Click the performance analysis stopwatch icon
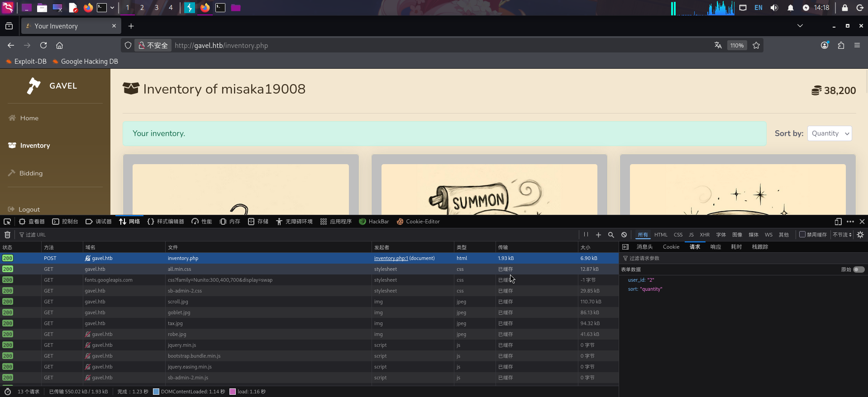This screenshot has height=397, width=868. [x=7, y=392]
